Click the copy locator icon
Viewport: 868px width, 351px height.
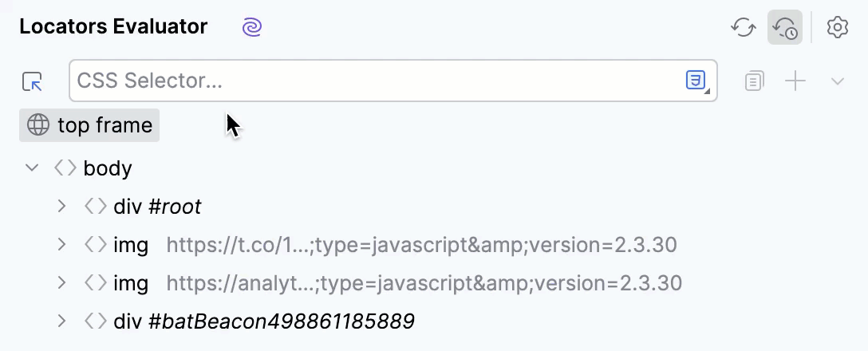(754, 81)
